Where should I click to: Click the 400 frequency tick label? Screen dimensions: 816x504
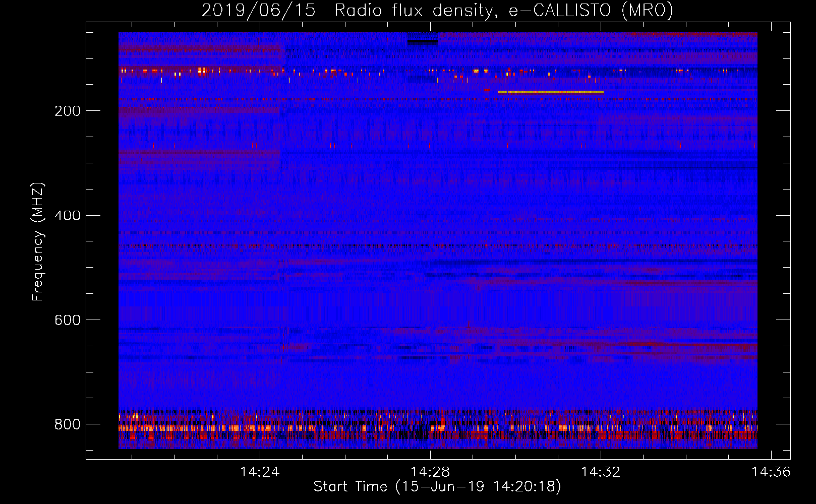tap(67, 215)
